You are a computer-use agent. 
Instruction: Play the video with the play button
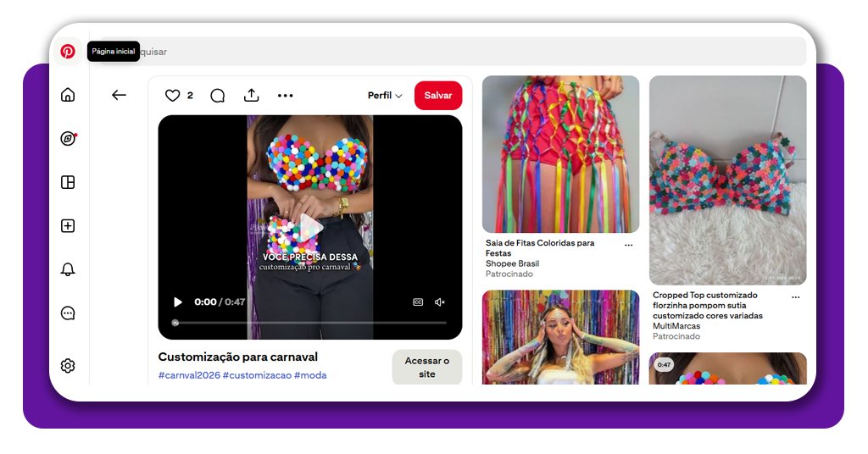click(x=178, y=302)
